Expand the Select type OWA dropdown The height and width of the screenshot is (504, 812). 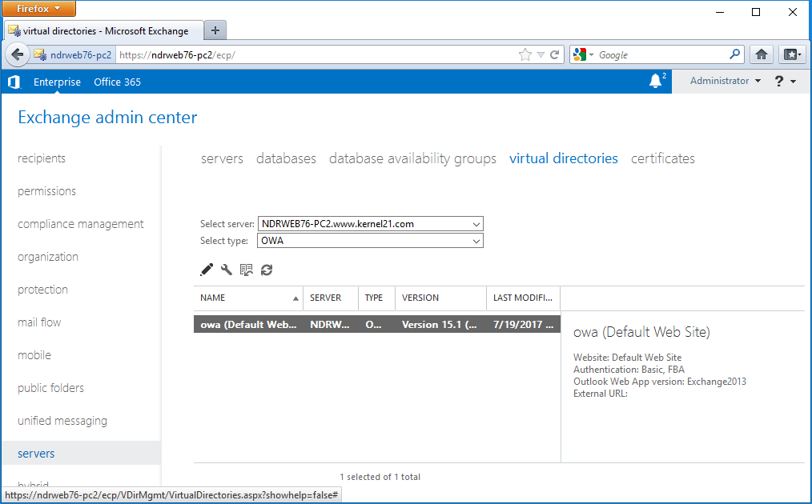point(370,241)
